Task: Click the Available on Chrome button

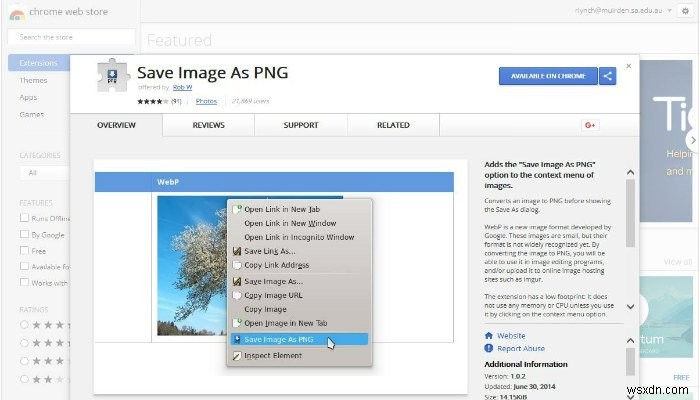Action: coord(548,76)
